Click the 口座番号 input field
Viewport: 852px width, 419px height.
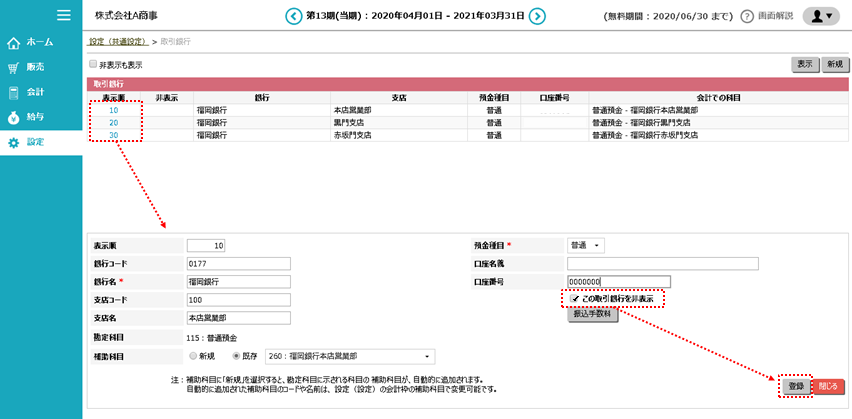(x=619, y=282)
